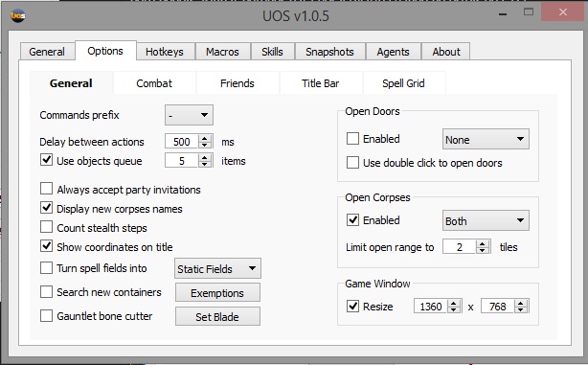
Task: Enable Turn spell fields into checkbox
Action: [46, 268]
